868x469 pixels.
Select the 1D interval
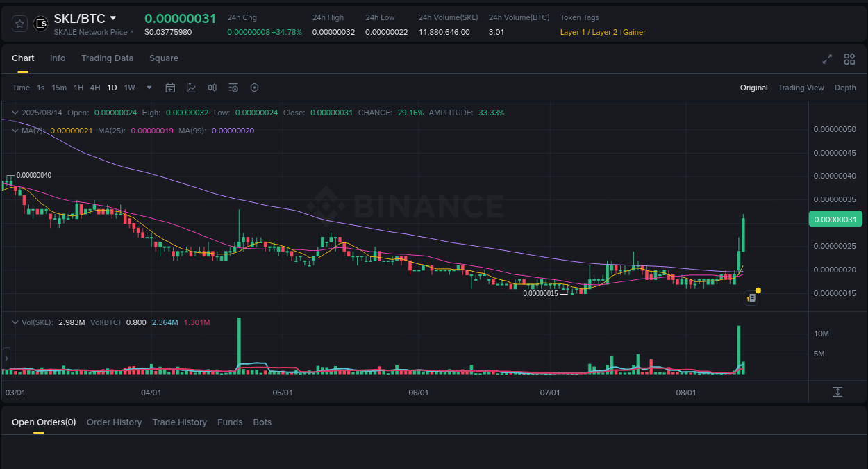pyautogui.click(x=112, y=88)
